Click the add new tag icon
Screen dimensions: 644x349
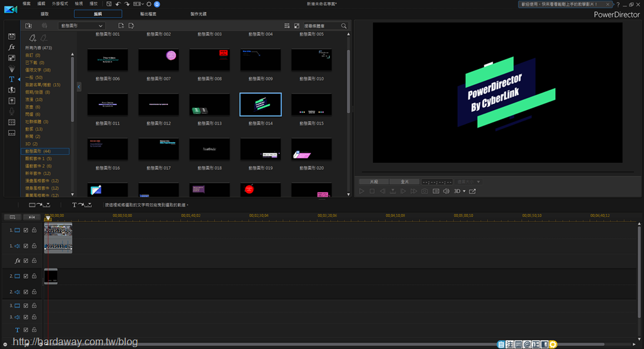point(33,38)
